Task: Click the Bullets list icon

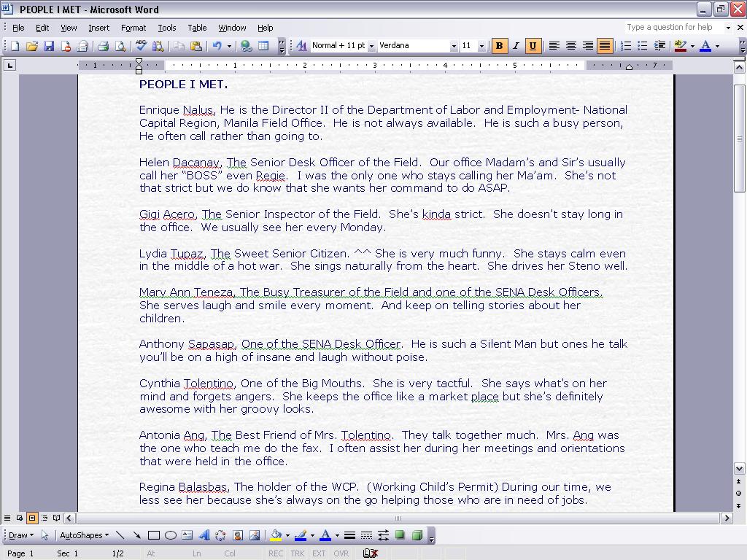Action: click(x=643, y=46)
